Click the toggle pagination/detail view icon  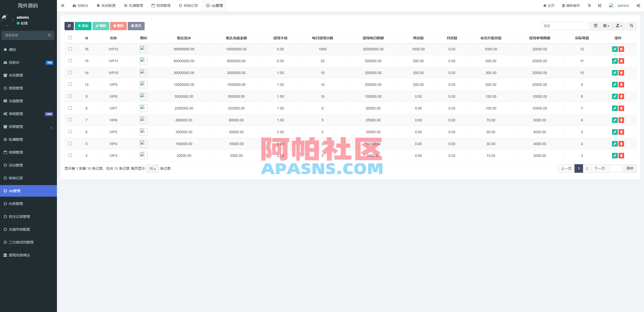tap(595, 26)
